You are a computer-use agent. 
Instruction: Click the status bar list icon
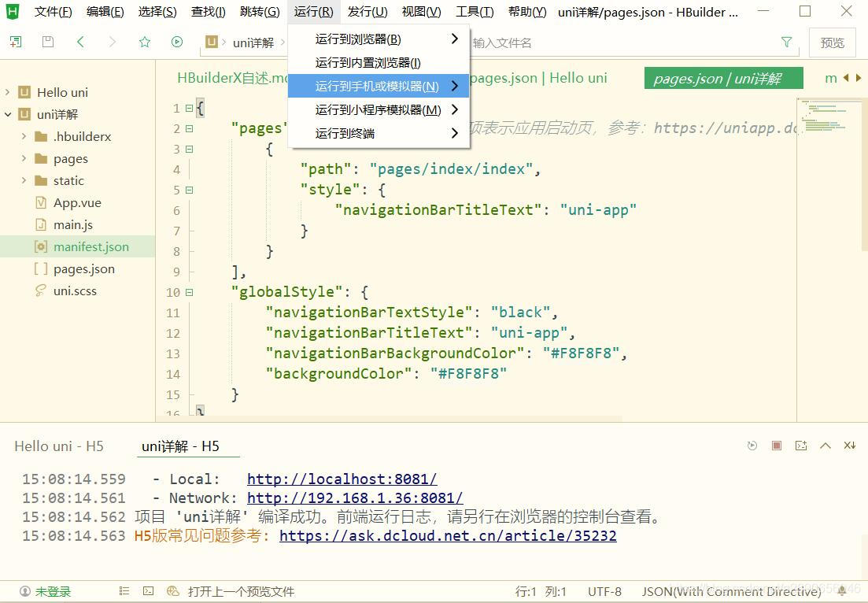tap(124, 591)
